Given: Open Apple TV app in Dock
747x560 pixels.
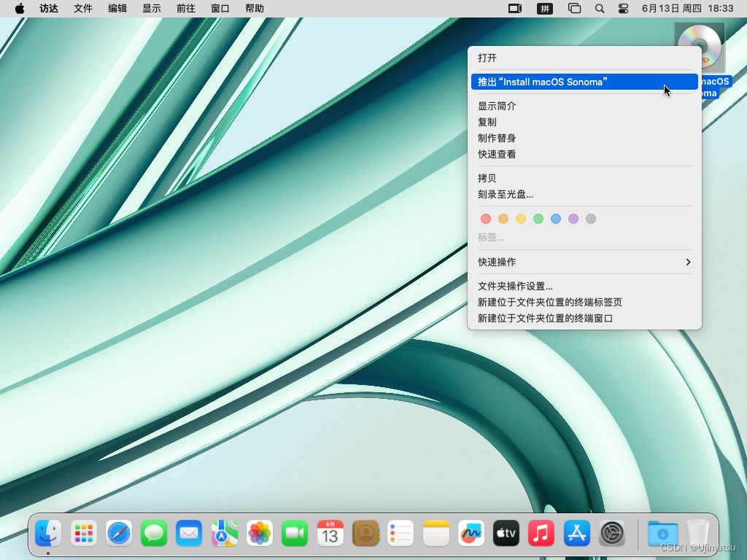Looking at the screenshot, I should [x=506, y=533].
